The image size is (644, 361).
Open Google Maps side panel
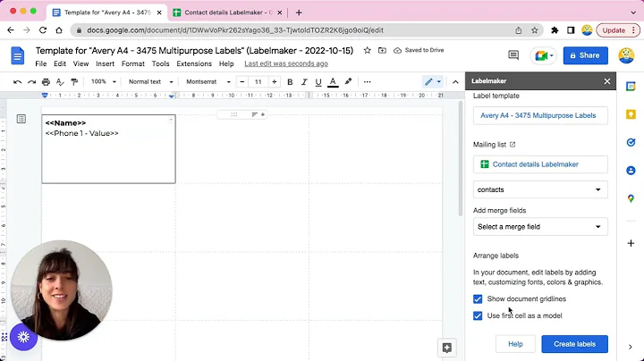631,198
